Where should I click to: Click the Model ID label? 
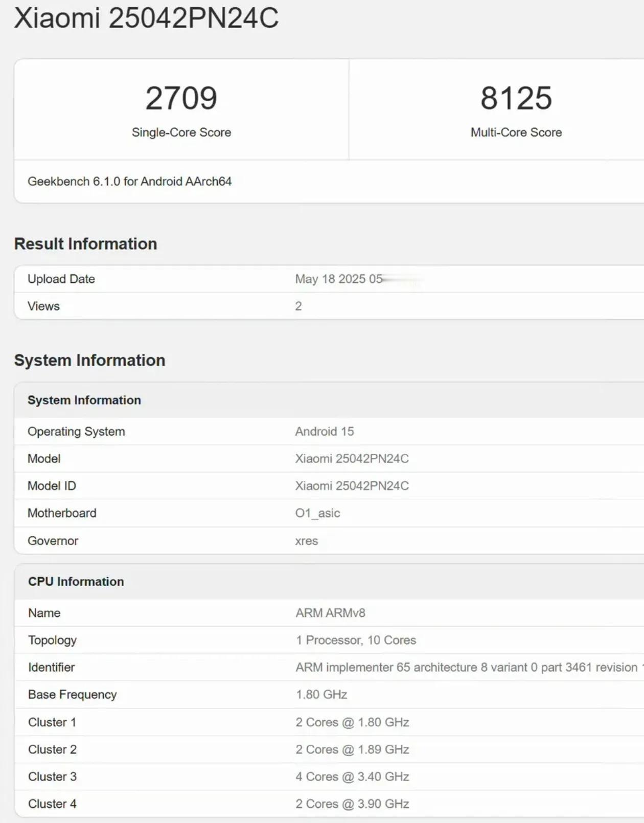coord(52,485)
